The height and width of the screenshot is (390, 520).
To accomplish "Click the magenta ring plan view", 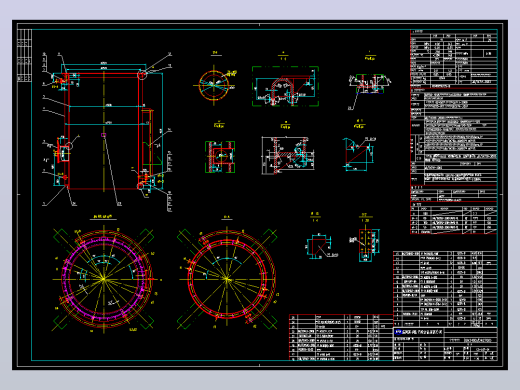I will tap(103, 279).
